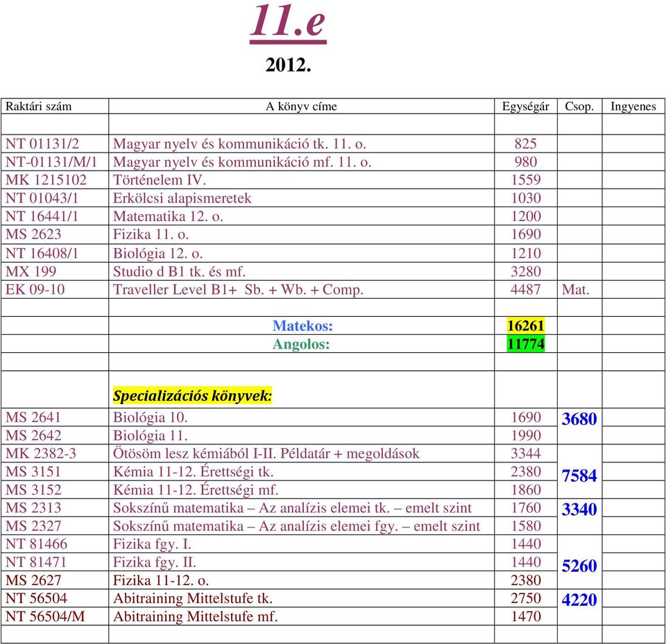
Task: Select stock number 'MK 1215102'
Action: click(x=46, y=180)
